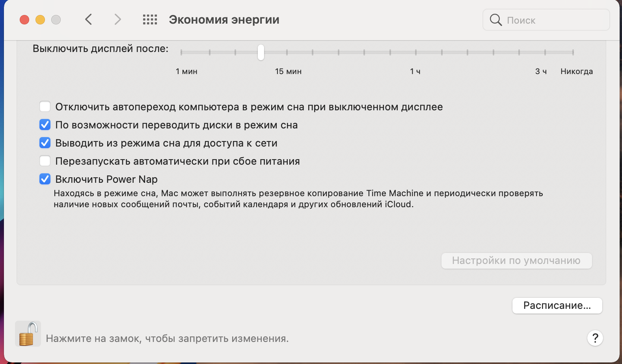Focus the 'Поиск' search field
Image resolution: width=622 pixels, height=364 pixels.
(546, 20)
